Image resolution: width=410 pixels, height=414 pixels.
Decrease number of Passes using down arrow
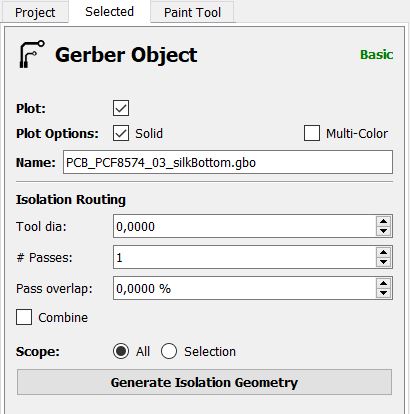[x=383, y=262]
